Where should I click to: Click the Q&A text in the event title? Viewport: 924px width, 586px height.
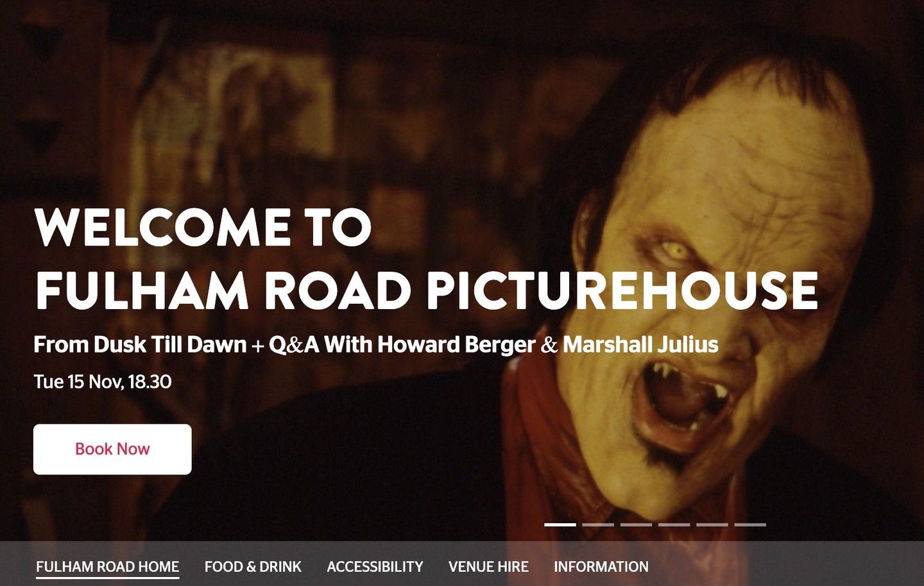click(x=294, y=345)
